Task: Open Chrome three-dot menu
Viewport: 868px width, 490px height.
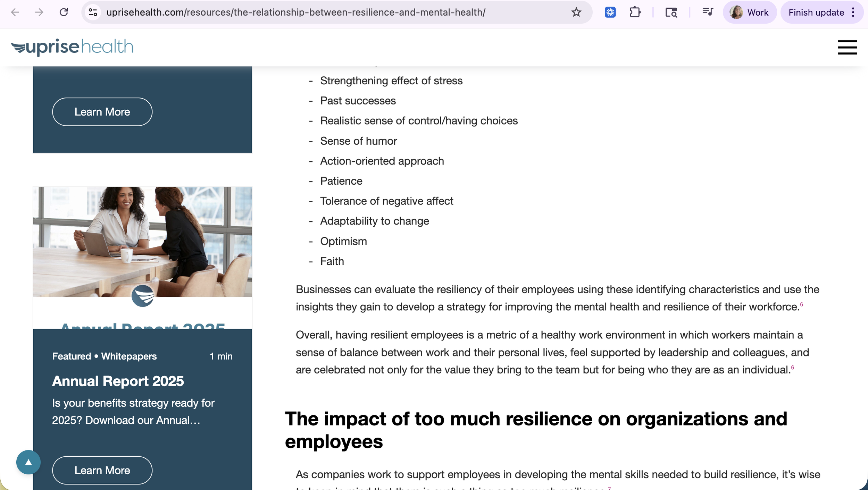Action: point(853,12)
